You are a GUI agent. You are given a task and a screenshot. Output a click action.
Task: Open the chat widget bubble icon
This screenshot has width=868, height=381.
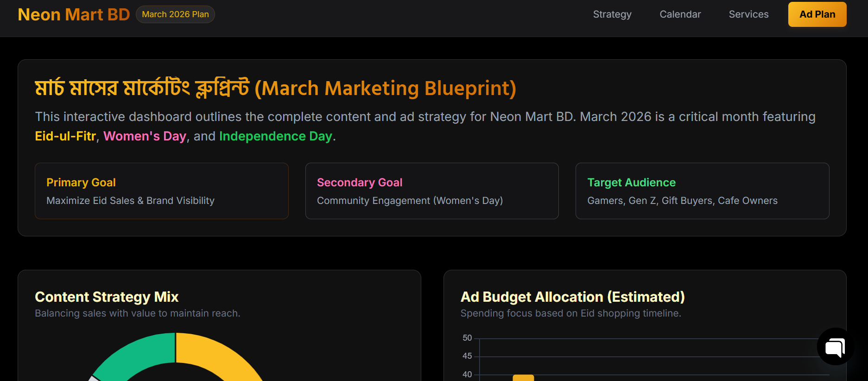[x=835, y=347]
